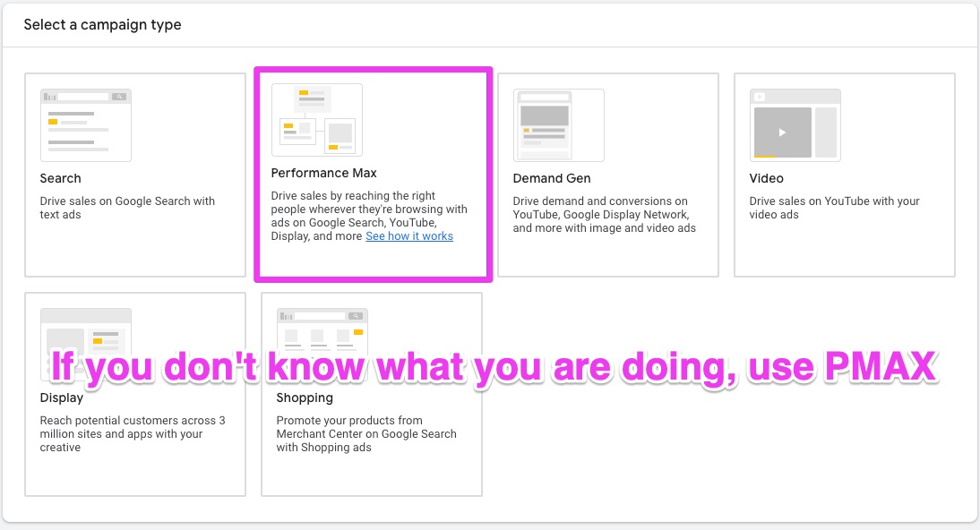The height and width of the screenshot is (530, 980).
Task: Click the Search campaign illustration icon
Action: tap(86, 125)
